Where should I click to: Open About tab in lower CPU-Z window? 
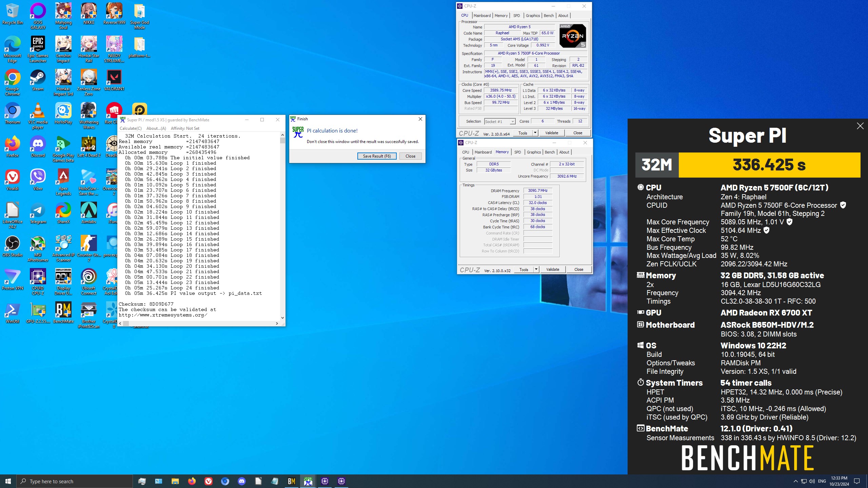[564, 152]
